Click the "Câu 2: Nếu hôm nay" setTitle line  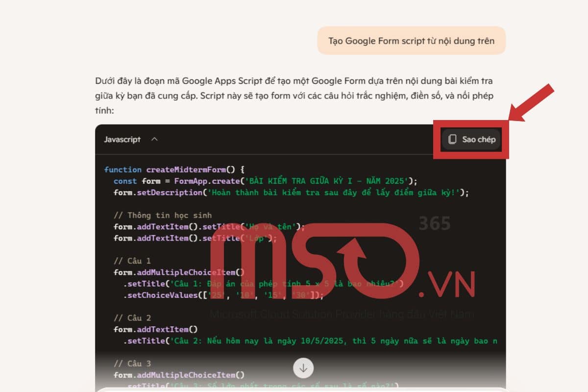click(x=310, y=341)
